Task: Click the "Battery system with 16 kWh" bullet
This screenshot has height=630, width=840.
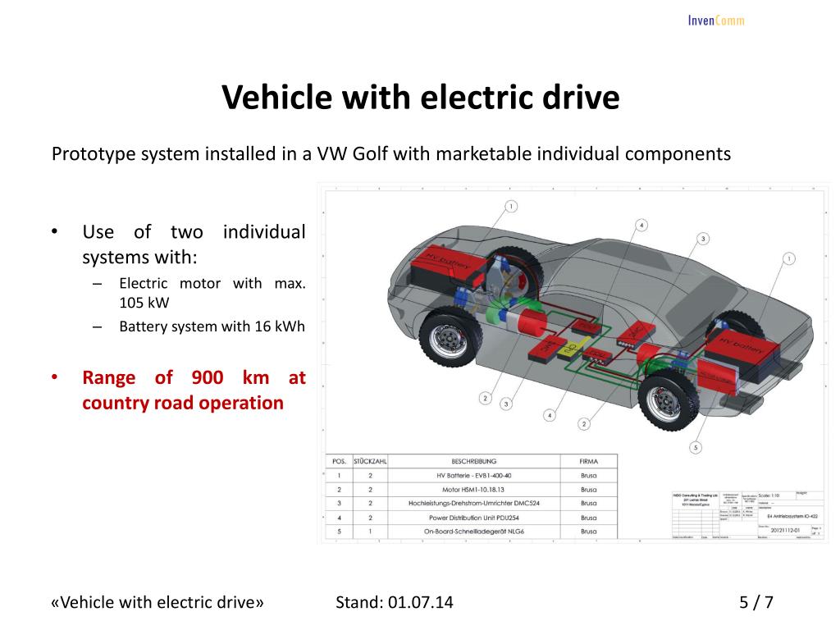Action: pyautogui.click(x=212, y=326)
